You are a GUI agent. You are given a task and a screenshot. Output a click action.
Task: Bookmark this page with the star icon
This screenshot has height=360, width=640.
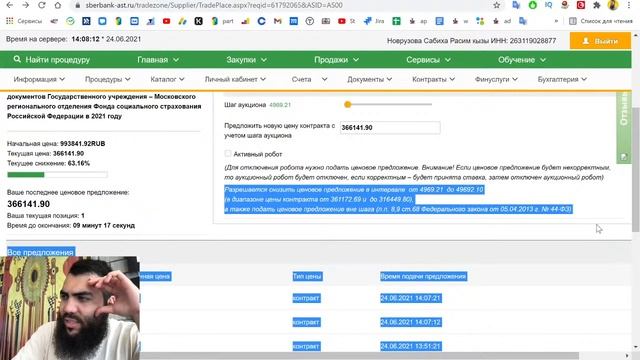[x=497, y=5]
